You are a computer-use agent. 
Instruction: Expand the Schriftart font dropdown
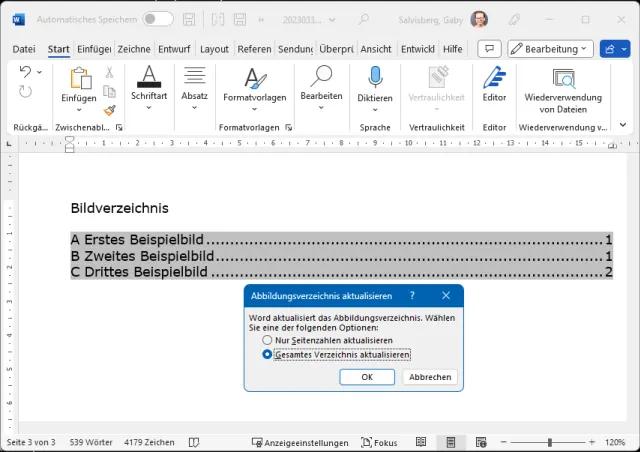148,107
